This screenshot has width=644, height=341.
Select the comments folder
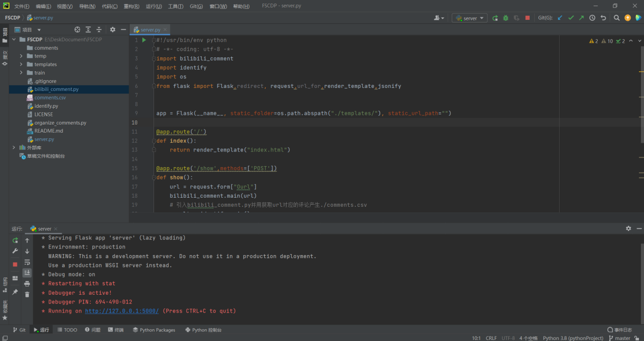pyautogui.click(x=46, y=48)
